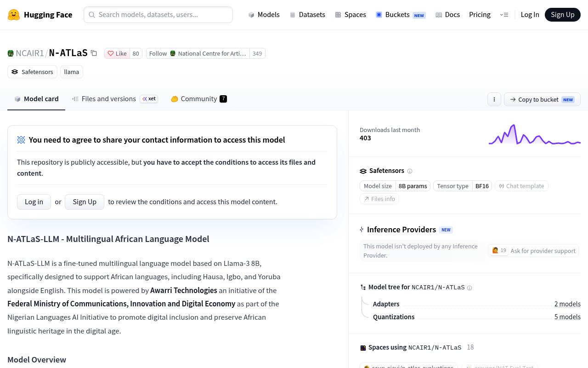Select the Model card tab
The width and height of the screenshot is (588, 368).
click(36, 99)
